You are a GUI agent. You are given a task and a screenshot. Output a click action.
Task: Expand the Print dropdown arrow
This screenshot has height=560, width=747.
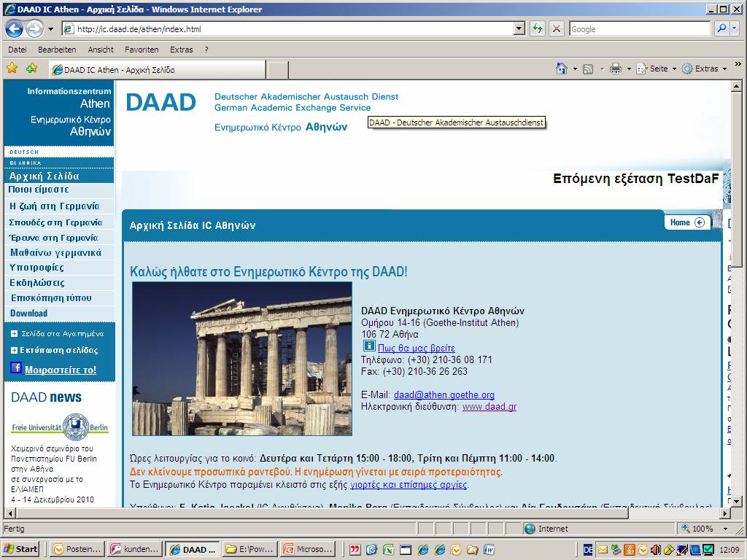pyautogui.click(x=629, y=69)
